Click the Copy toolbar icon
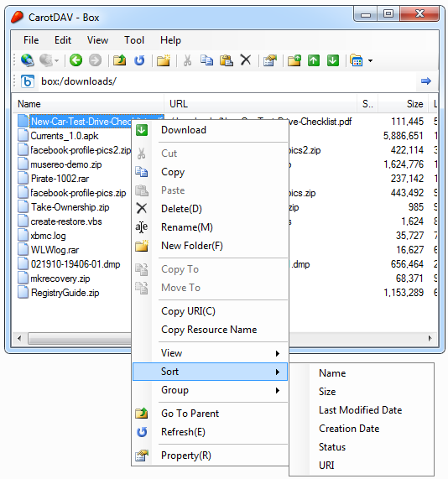 (206, 60)
